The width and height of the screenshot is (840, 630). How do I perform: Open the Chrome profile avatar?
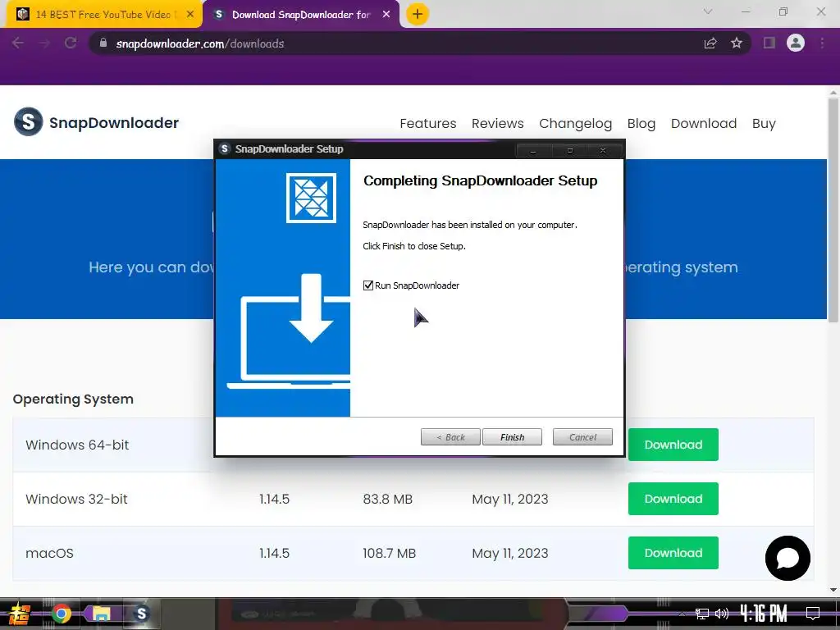click(796, 43)
